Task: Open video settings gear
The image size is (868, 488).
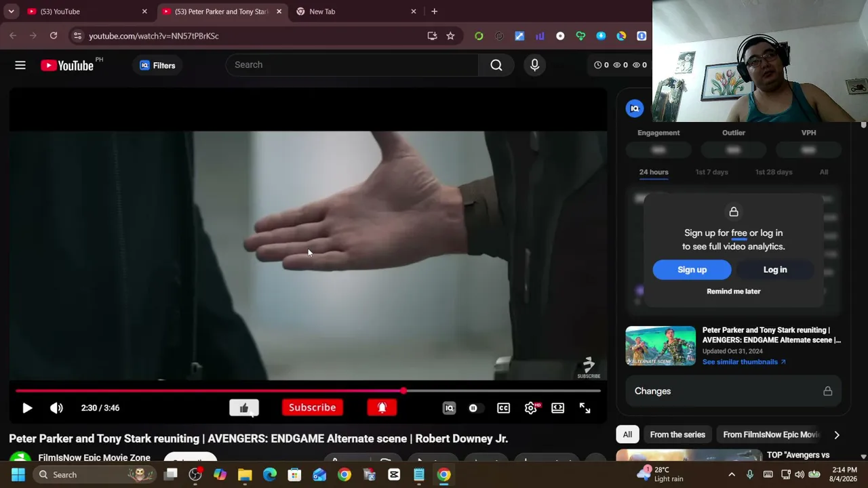Action: [531, 408]
